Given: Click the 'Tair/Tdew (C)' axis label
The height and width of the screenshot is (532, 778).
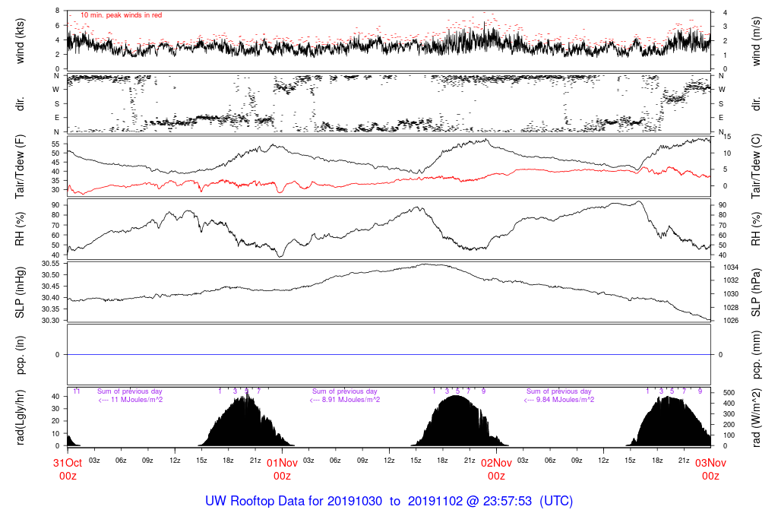Looking at the screenshot, I should click(x=757, y=165).
